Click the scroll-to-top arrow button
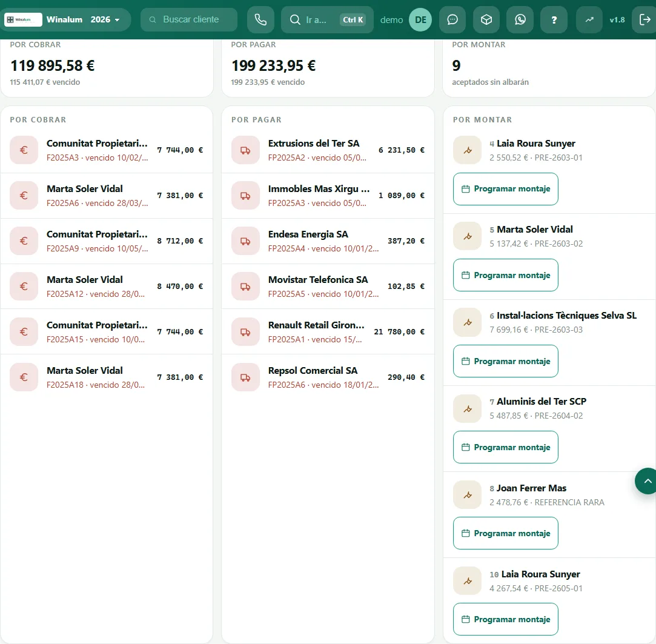Screen dimensions: 656x644 point(647,481)
